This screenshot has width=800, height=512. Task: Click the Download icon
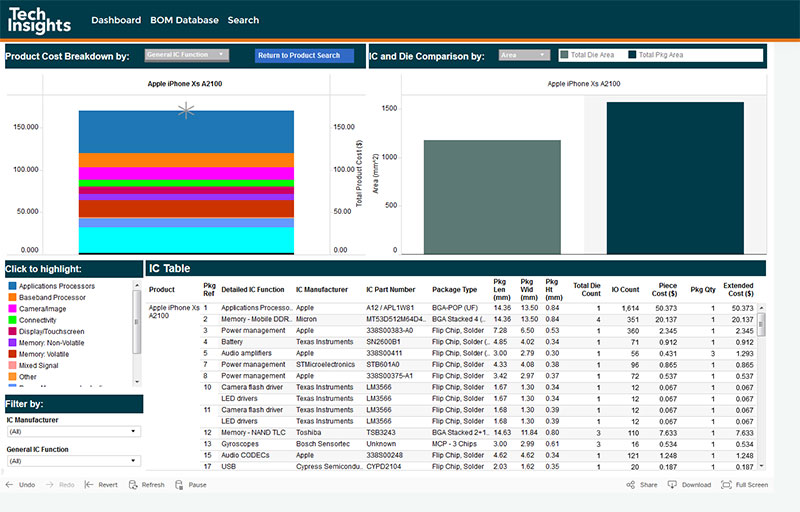673,484
